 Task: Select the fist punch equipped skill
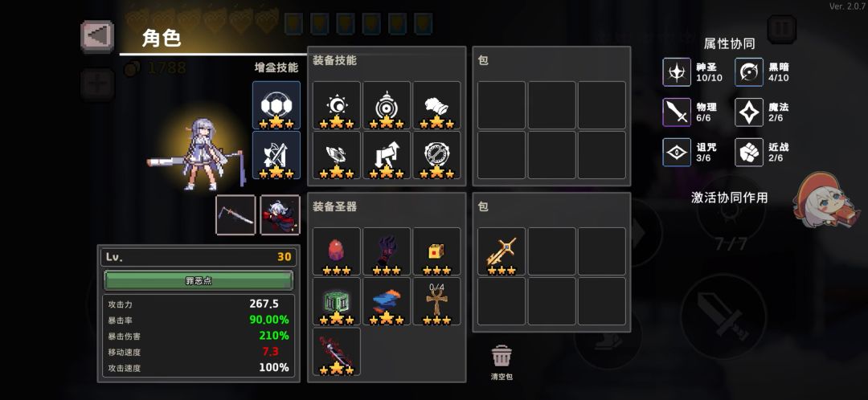coord(436,105)
